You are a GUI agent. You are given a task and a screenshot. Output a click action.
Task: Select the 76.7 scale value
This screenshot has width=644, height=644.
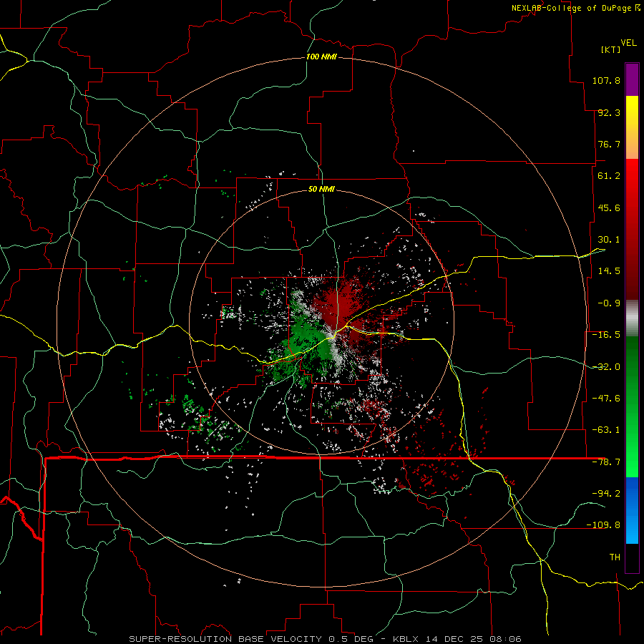(609, 144)
